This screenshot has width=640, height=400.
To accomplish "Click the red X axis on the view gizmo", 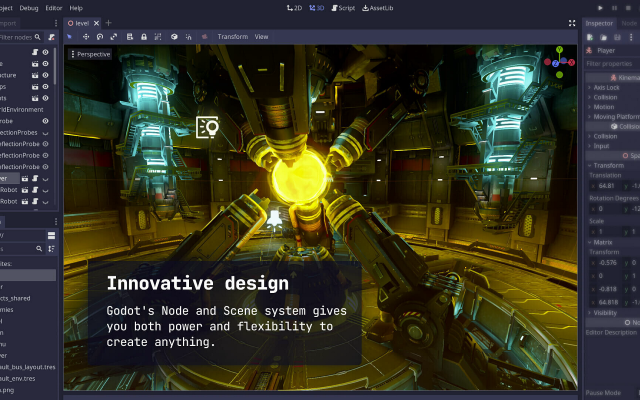I will [x=571, y=62].
